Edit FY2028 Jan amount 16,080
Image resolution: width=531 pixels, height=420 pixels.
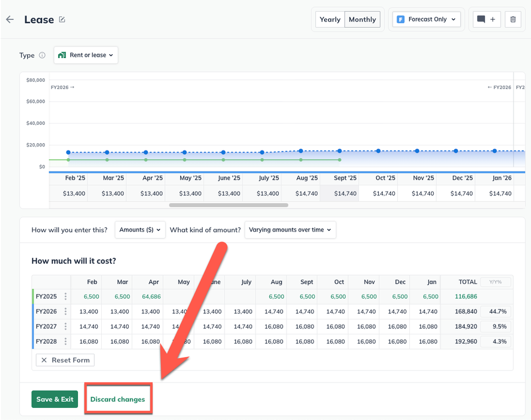(425, 342)
